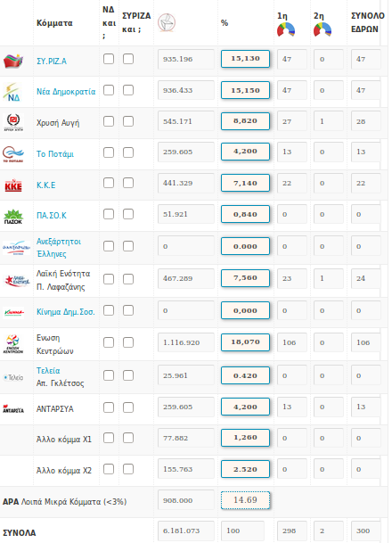Click the Ένωση Κεντρώων party logo
The width and height of the screenshot is (392, 543).
tap(13, 344)
